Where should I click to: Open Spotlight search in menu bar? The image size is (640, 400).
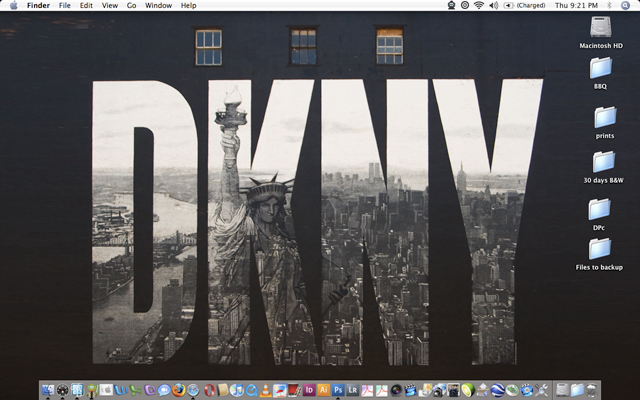[625, 5]
